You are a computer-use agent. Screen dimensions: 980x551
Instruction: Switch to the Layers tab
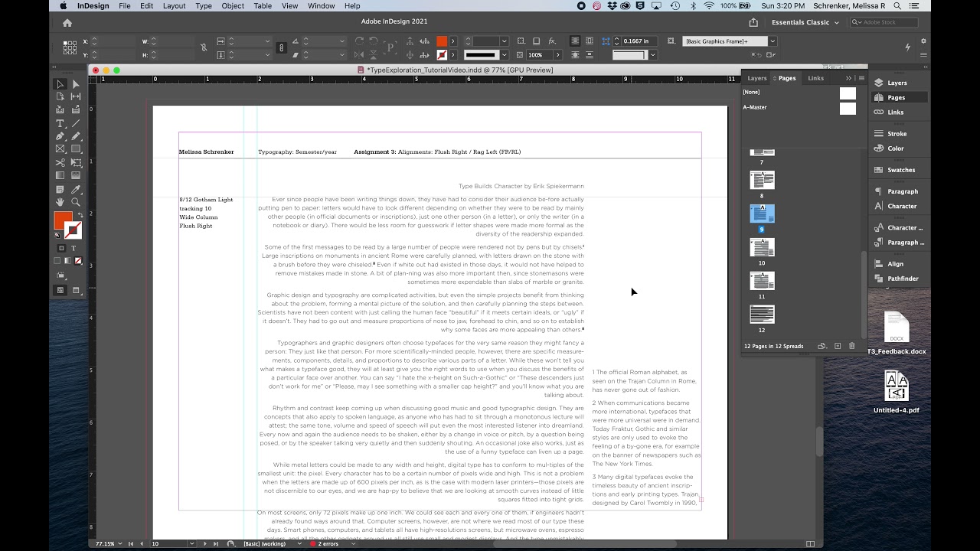[x=757, y=78]
